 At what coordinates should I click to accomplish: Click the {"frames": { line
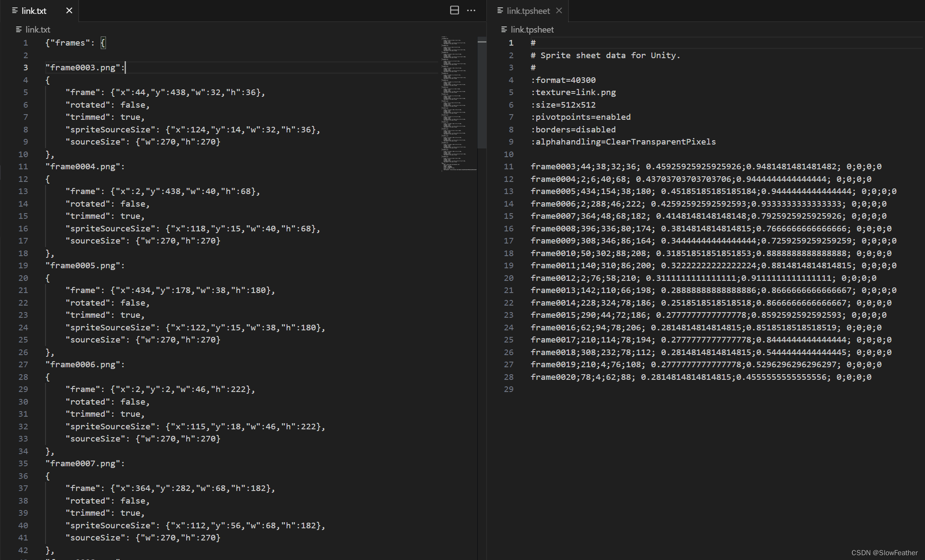[x=75, y=43]
